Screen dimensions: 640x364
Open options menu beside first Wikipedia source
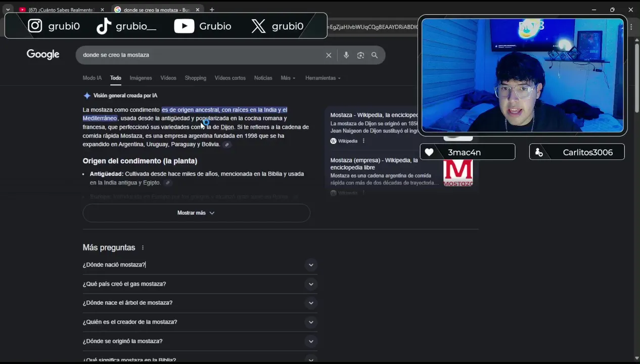click(x=363, y=141)
